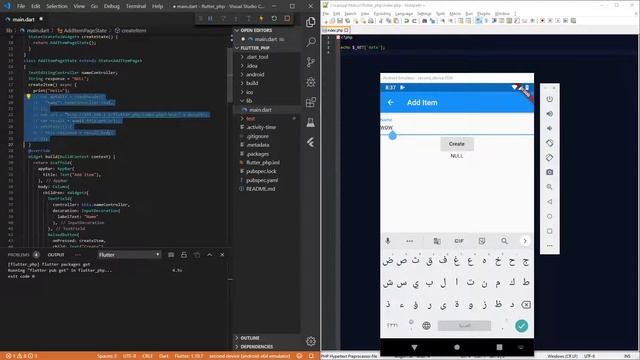Image resolution: width=640 pixels, height=360 pixels.
Task: Pause debugging in the debug toolbar
Action: tap(210, 18)
